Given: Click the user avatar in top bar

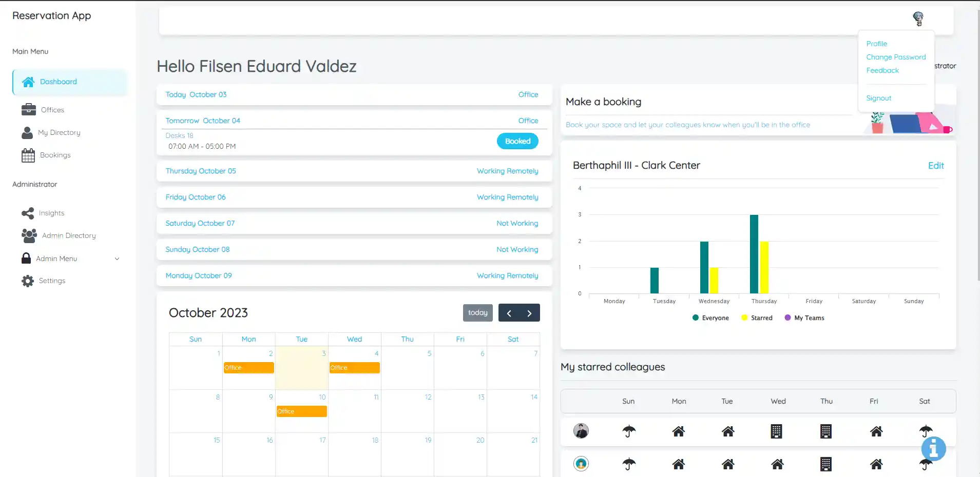Looking at the screenshot, I should 918,18.
